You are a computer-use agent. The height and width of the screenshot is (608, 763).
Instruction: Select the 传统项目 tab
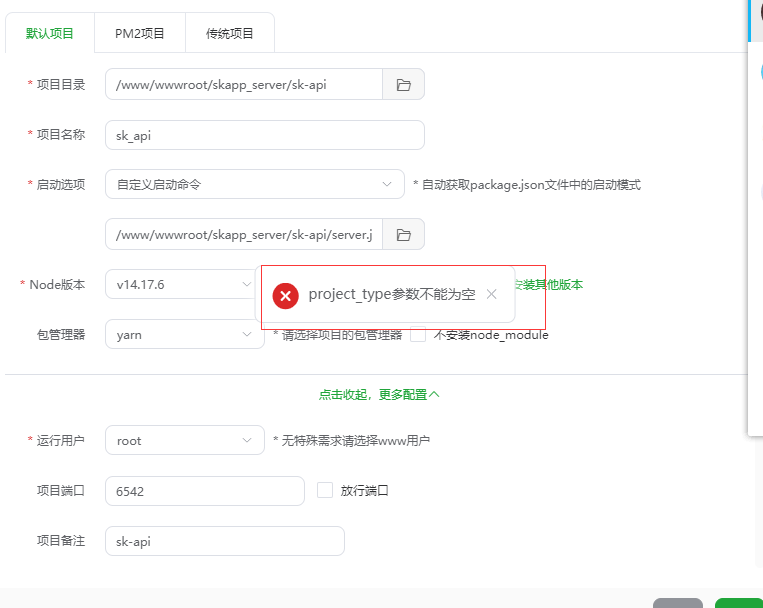point(230,33)
